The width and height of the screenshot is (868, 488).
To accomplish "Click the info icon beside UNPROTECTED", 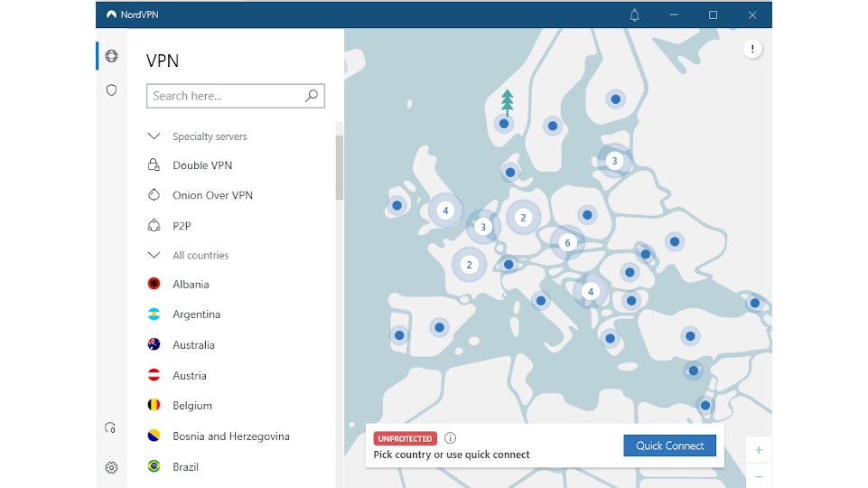I will pyautogui.click(x=450, y=438).
